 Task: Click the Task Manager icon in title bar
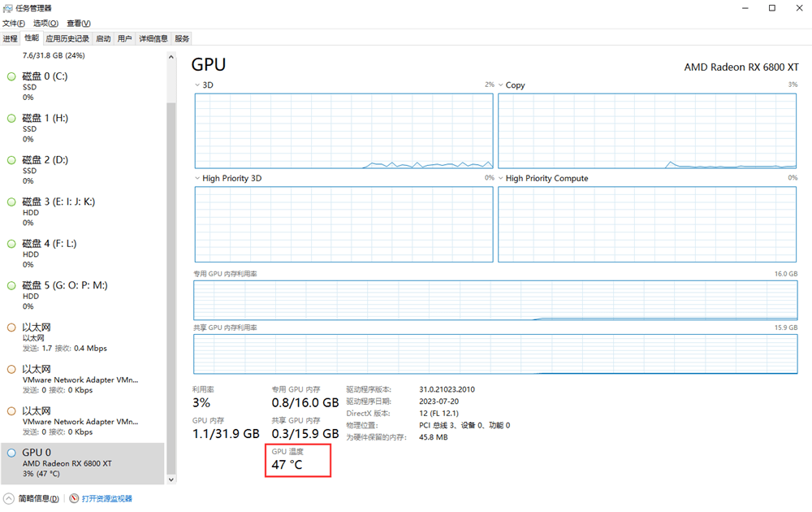point(8,7)
